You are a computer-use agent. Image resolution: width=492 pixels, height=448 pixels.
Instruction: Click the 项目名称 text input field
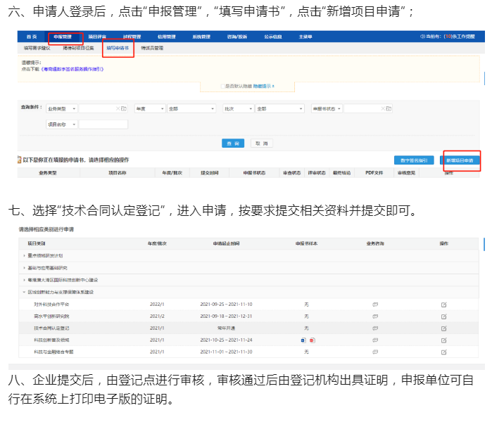click(103, 124)
